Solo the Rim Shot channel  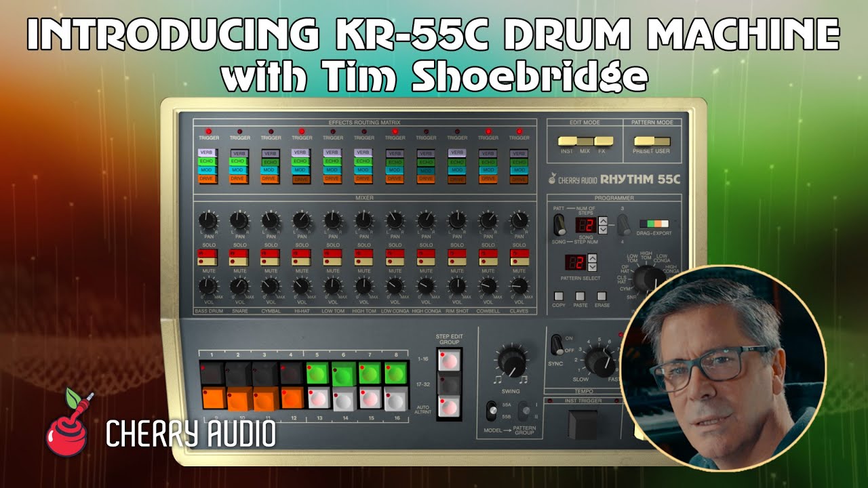[x=457, y=253]
